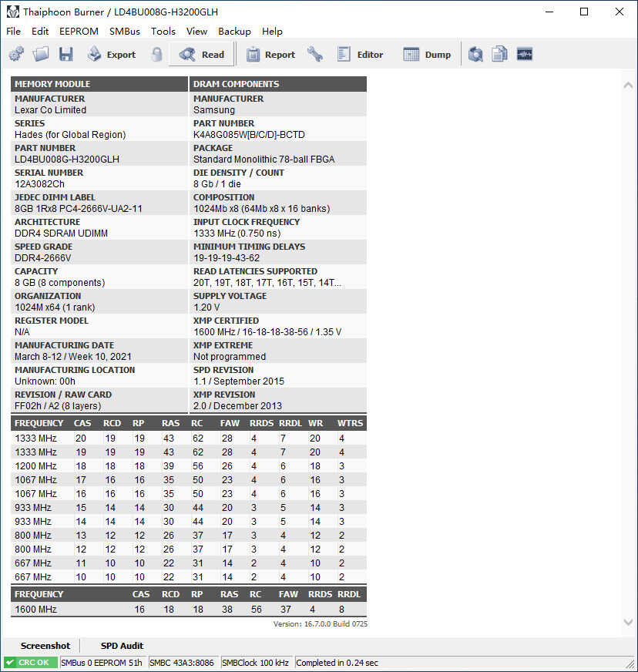Open the View menu
This screenshot has width=638, height=672.
pos(196,32)
